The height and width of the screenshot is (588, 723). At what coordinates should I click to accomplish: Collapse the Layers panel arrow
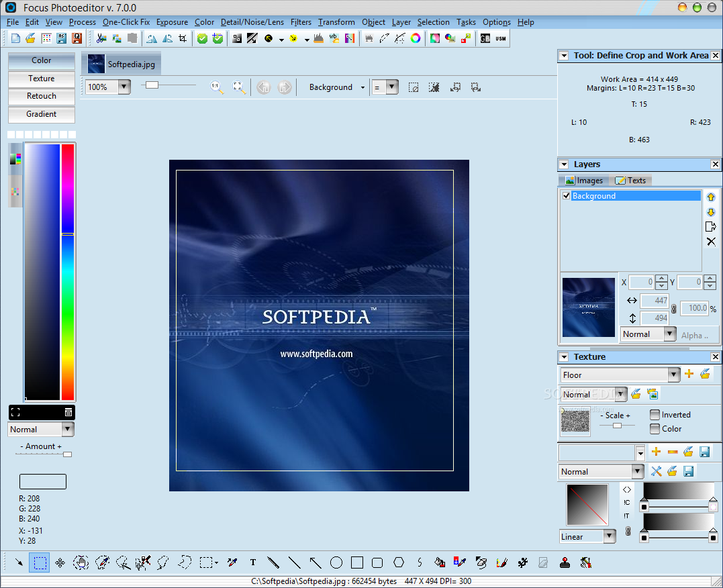tap(564, 164)
